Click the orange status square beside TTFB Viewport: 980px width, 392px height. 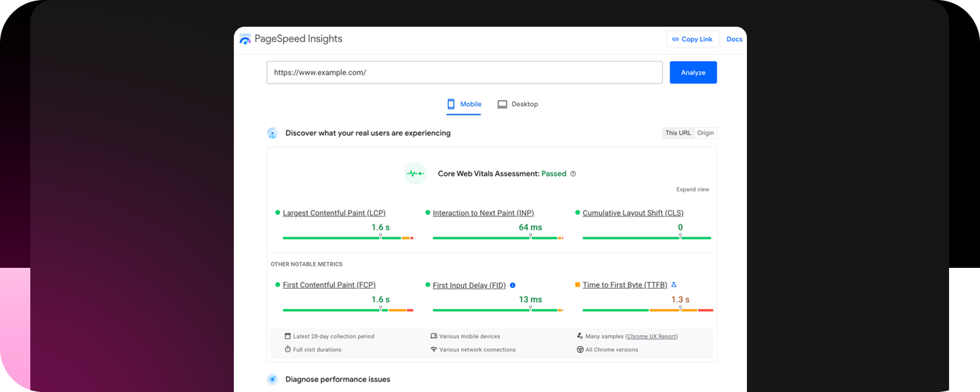point(577,285)
